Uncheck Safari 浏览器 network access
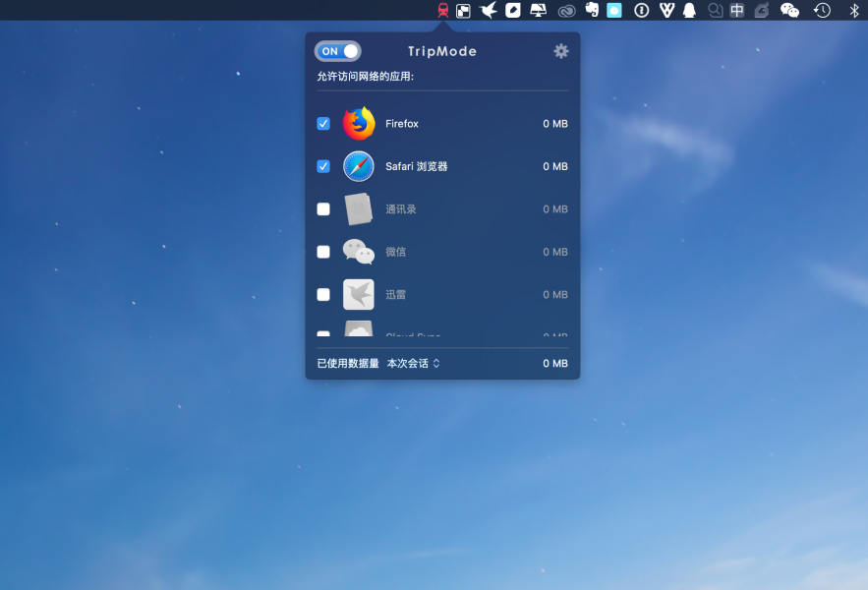Screen dimensions: 868x590 click(323, 166)
